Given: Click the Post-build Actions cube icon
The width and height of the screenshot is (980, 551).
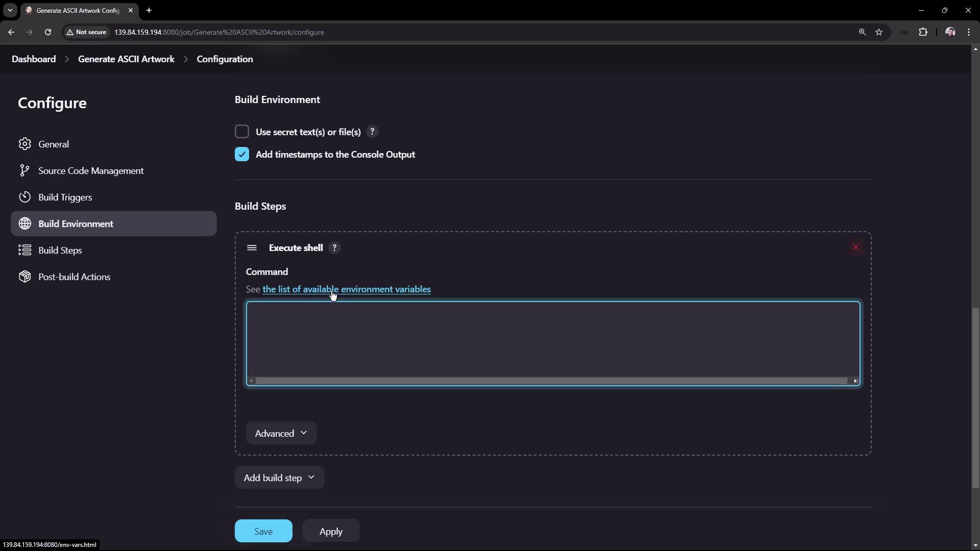Looking at the screenshot, I should [24, 277].
